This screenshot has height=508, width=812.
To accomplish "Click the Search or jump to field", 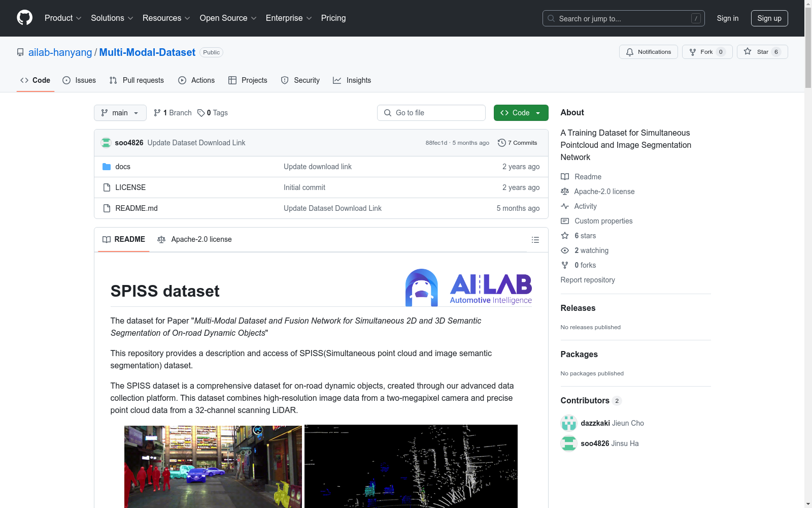I will point(624,18).
